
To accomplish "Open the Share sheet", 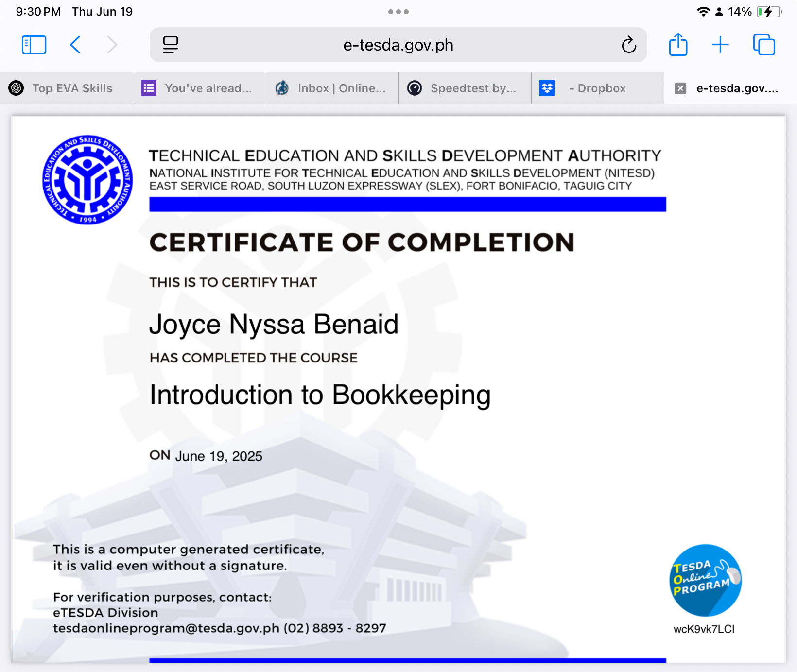I will [x=678, y=45].
